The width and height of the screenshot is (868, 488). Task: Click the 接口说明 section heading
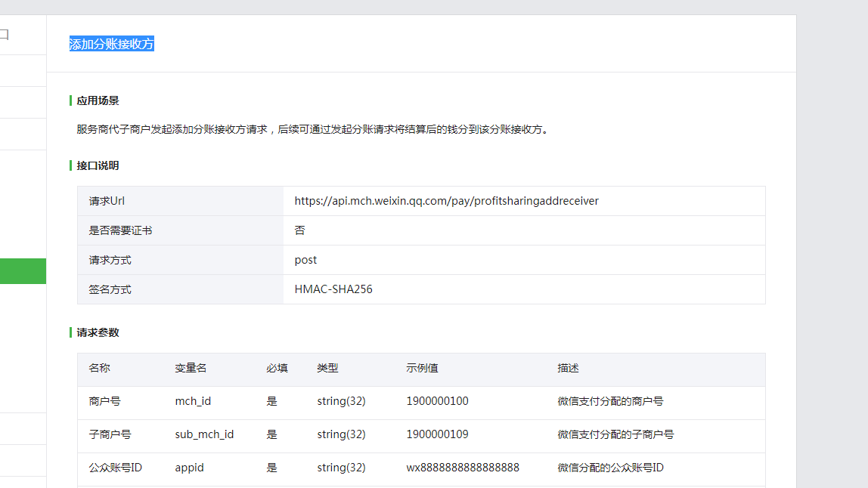[x=98, y=165]
